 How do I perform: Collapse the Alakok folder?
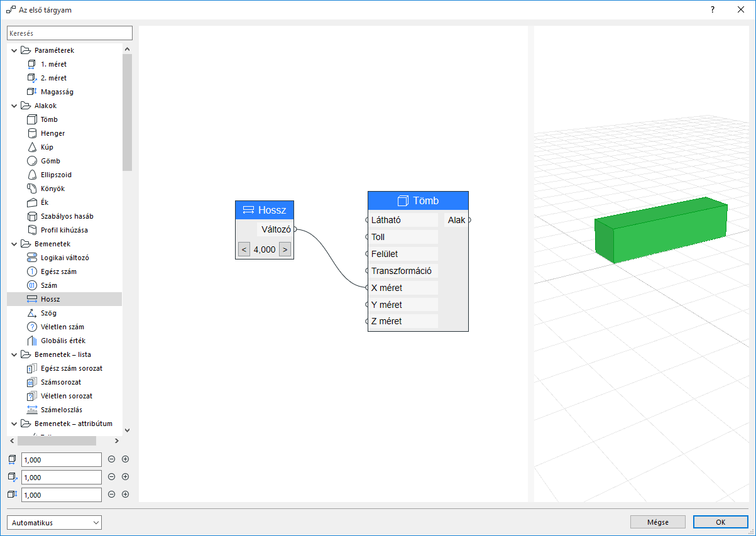[14, 105]
